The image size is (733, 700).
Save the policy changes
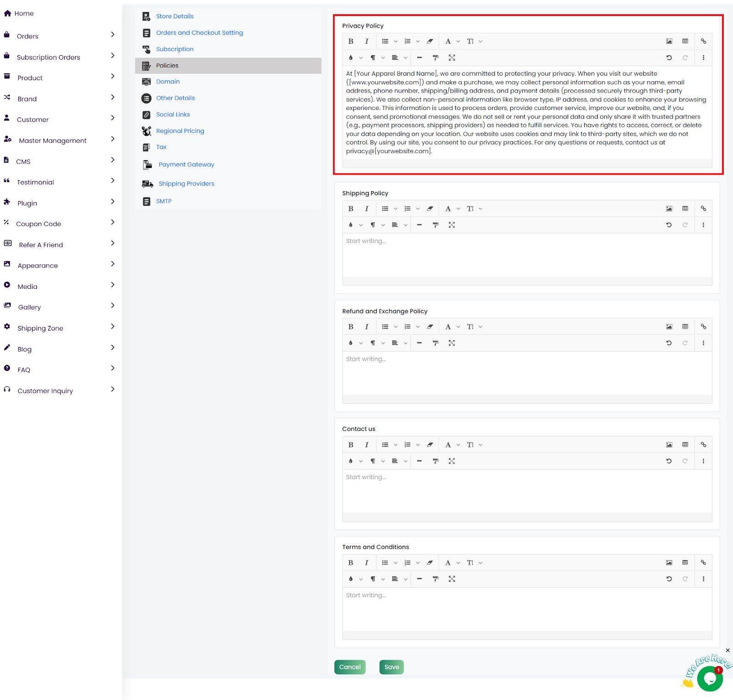coord(391,667)
